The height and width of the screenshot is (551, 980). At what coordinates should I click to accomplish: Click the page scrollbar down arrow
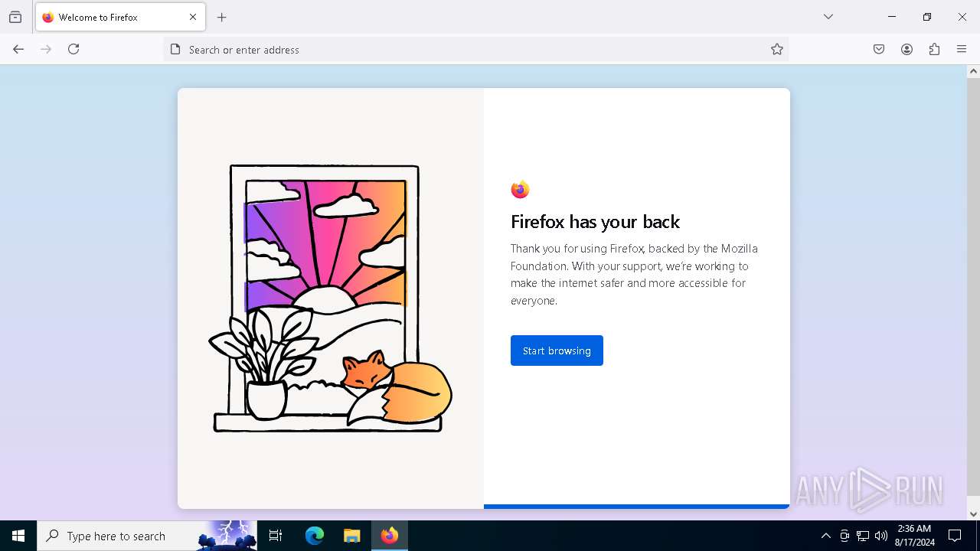(973, 514)
